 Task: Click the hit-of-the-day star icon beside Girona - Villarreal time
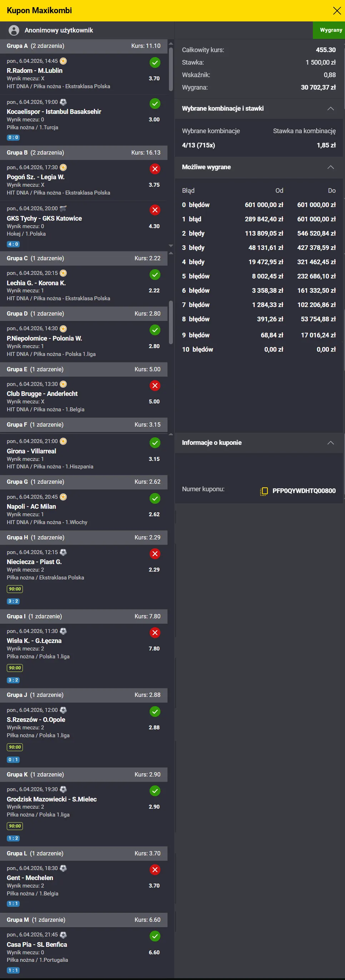click(64, 441)
